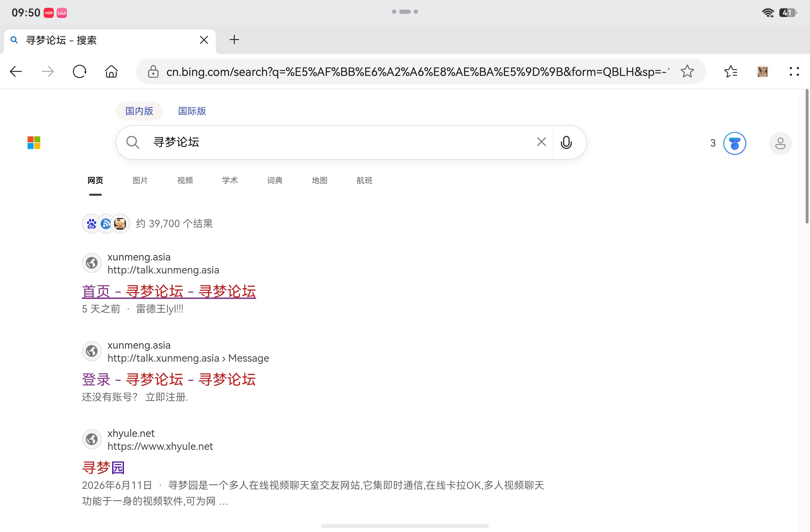Switch to 国内版 search
This screenshot has width=810, height=532.
coord(139,111)
